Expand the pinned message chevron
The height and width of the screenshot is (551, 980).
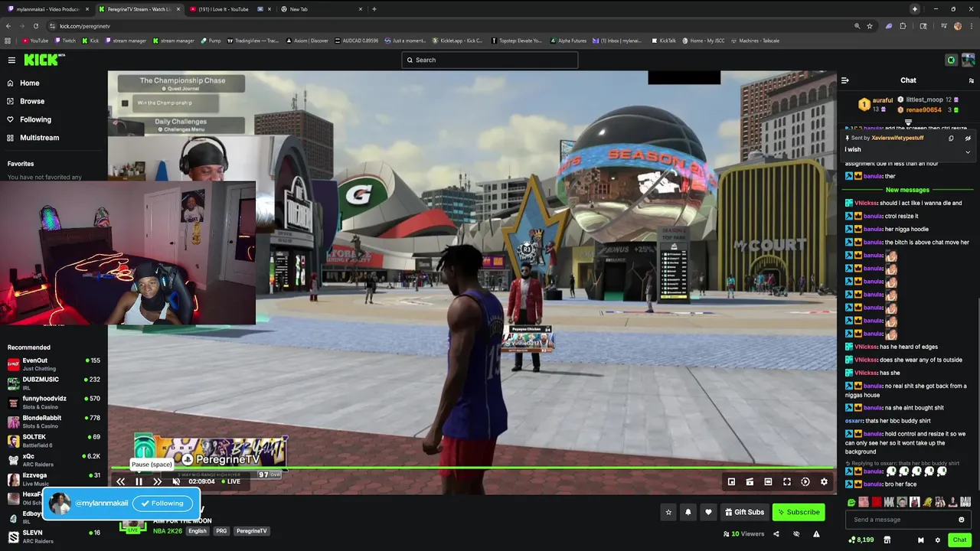pos(968,152)
